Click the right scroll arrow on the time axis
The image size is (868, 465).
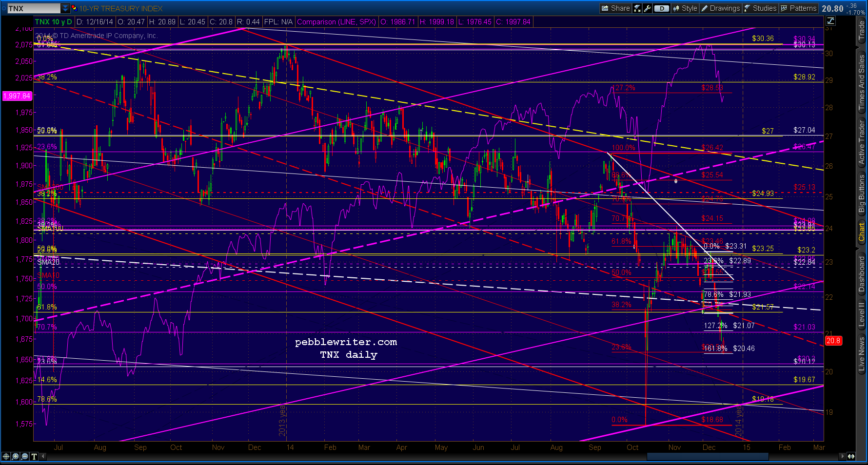point(842,456)
